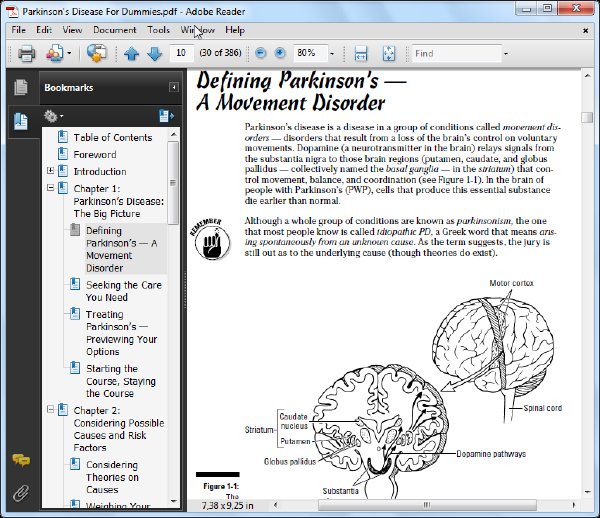Screen dimensions: 600x518
Task: Expand the Introduction bookmark
Action: click(50, 171)
